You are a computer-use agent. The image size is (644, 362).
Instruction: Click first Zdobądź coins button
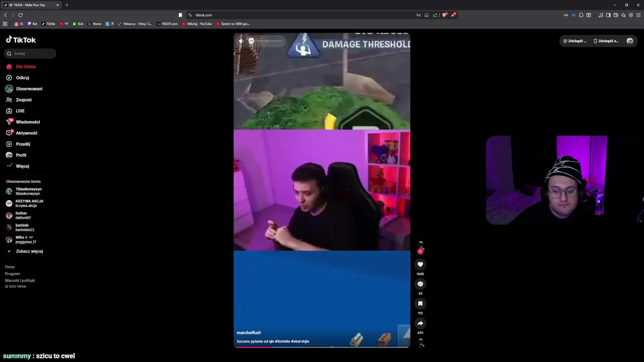575,41
